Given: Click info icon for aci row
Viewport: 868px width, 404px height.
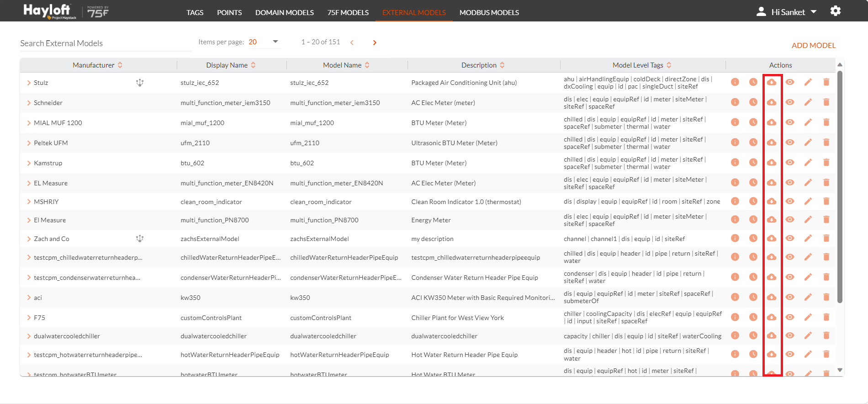Looking at the screenshot, I should [735, 297].
